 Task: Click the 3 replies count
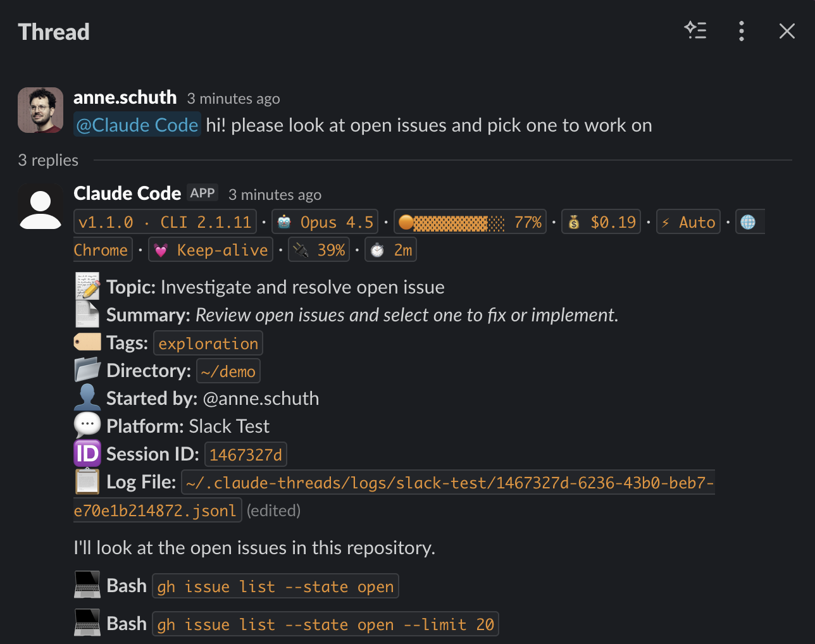coord(48,161)
